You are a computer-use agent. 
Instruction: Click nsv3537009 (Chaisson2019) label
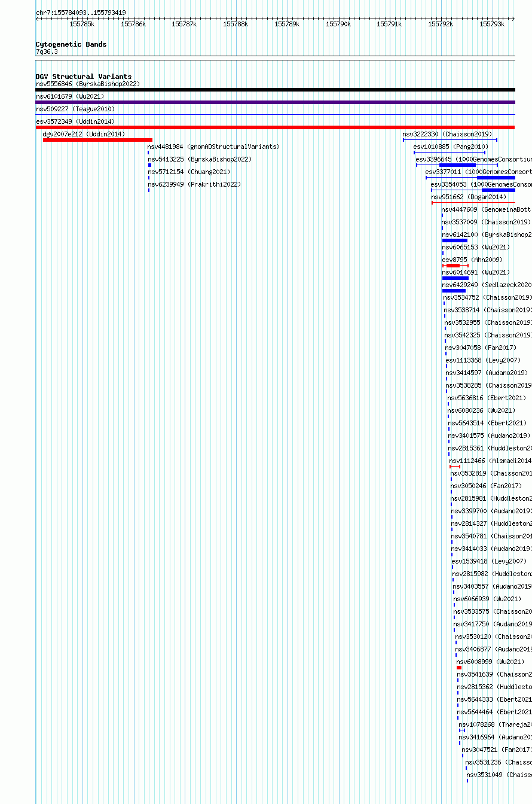click(x=486, y=222)
